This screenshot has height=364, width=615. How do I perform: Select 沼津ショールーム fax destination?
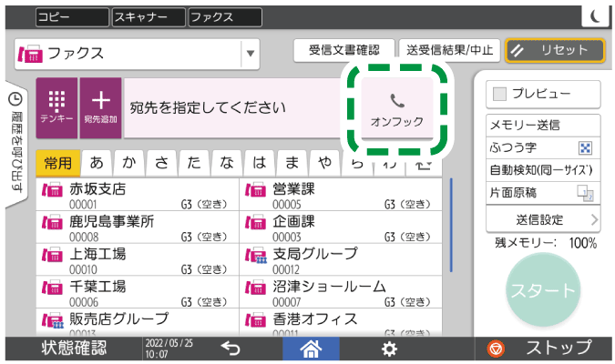click(341, 292)
